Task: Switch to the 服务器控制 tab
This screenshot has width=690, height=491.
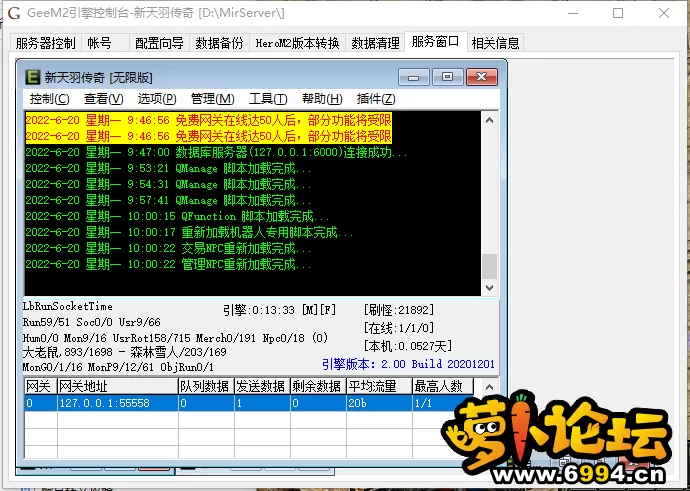Action: (46, 43)
